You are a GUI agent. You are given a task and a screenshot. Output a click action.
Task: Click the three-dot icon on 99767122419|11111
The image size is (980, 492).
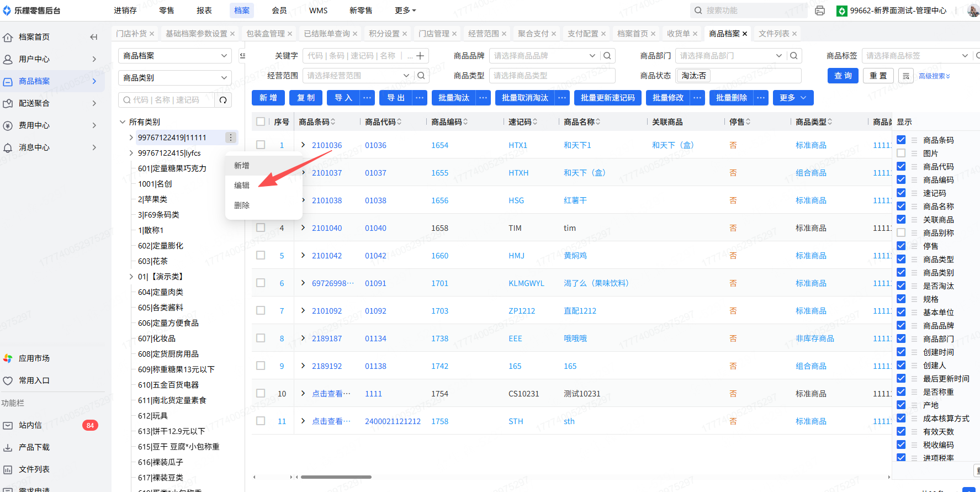[231, 137]
